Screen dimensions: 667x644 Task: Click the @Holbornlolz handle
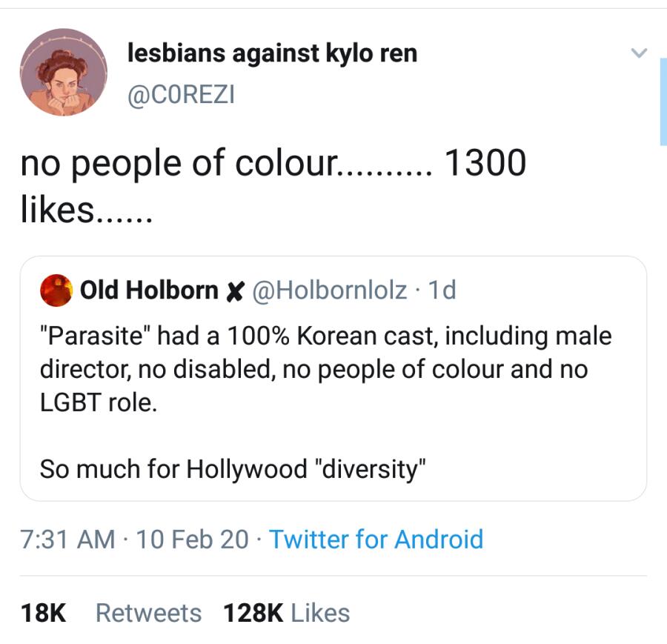(330, 291)
